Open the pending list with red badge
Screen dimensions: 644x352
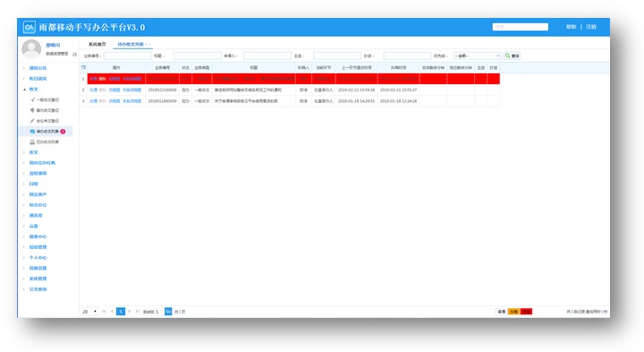47,132
